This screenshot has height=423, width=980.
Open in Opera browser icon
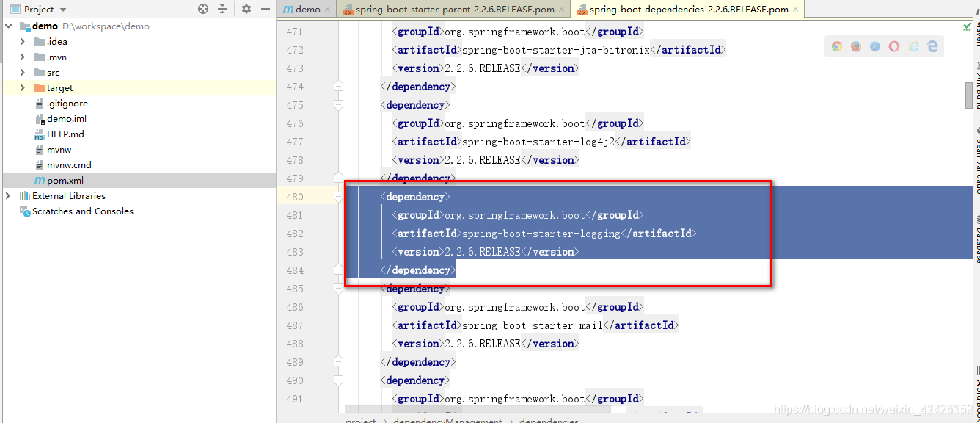(894, 46)
